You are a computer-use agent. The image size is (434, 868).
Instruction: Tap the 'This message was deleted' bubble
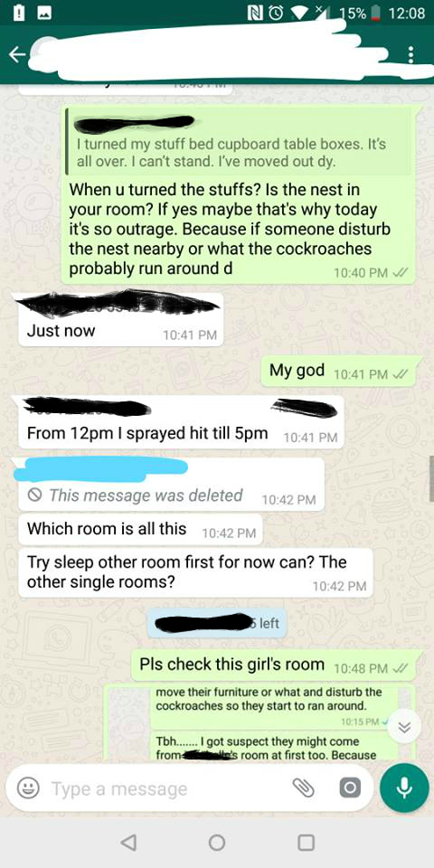[171, 484]
